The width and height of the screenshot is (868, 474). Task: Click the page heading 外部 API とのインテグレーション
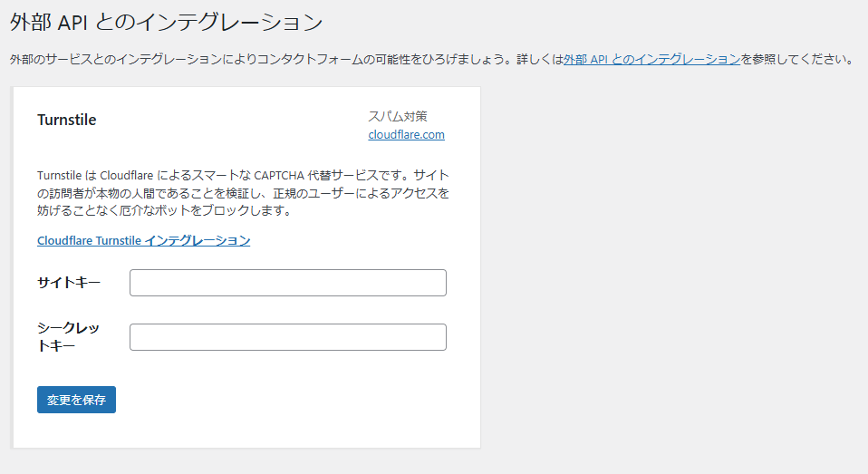coord(166,21)
